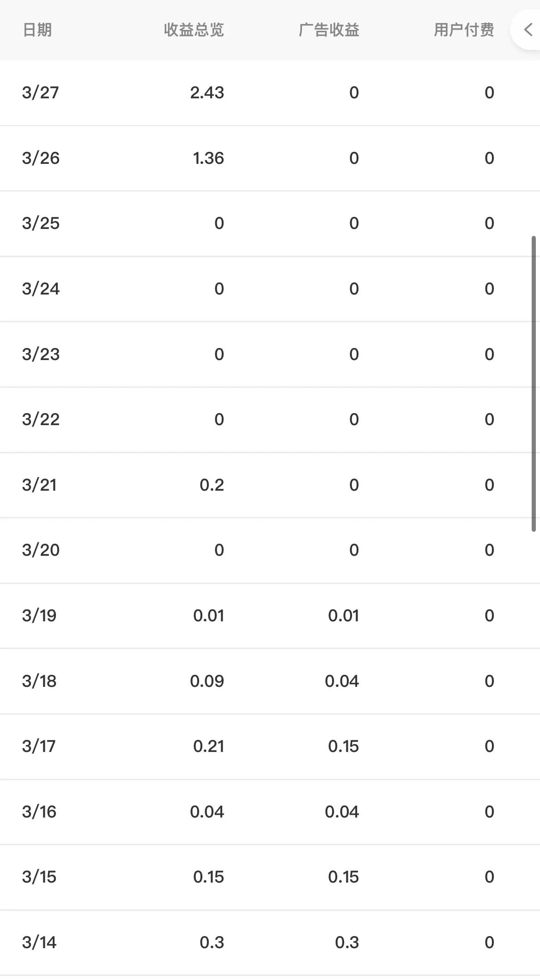
Task: Click the 0.2 revenue value for 3/21
Action: point(212,485)
